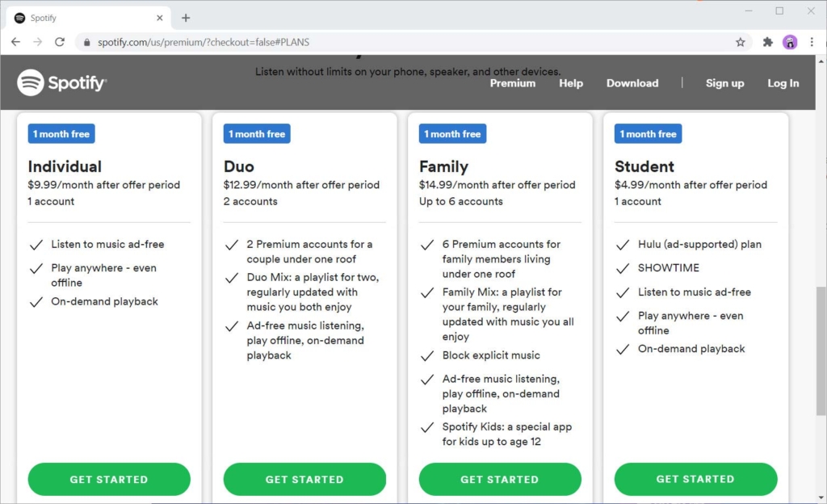Image resolution: width=827 pixels, height=504 pixels.
Task: Click the browser forward arrow
Action: point(37,42)
